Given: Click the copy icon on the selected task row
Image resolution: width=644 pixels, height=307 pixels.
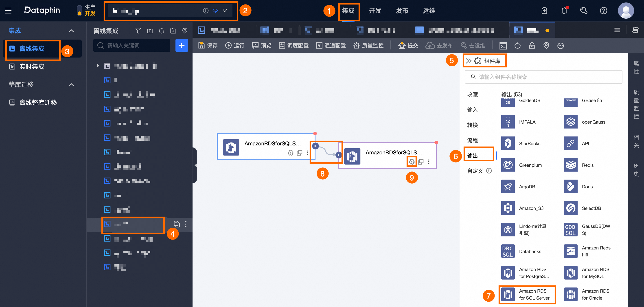Looking at the screenshot, I should [x=177, y=224].
